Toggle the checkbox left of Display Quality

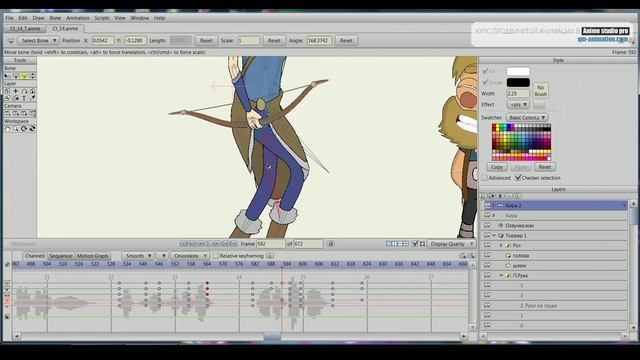click(415, 244)
